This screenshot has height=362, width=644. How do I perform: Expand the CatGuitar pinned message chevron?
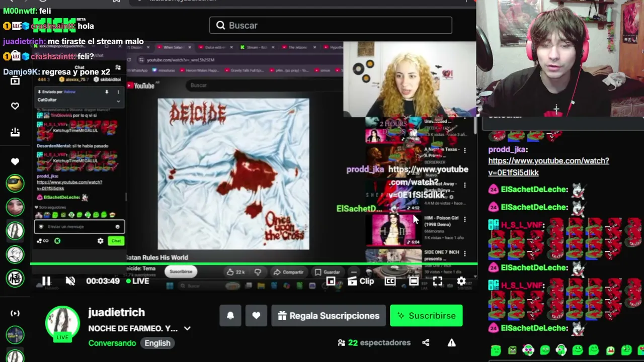[x=118, y=101]
